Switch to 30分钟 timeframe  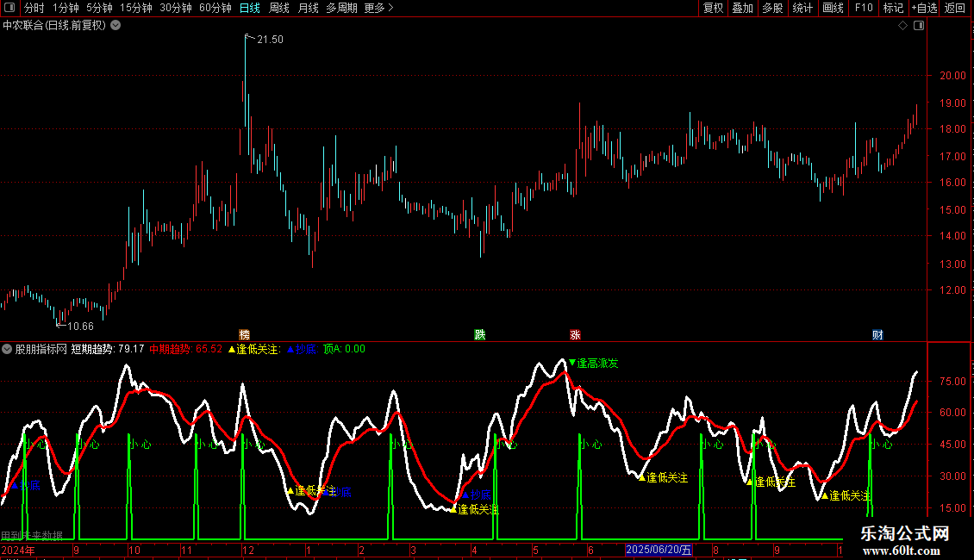[x=176, y=8]
